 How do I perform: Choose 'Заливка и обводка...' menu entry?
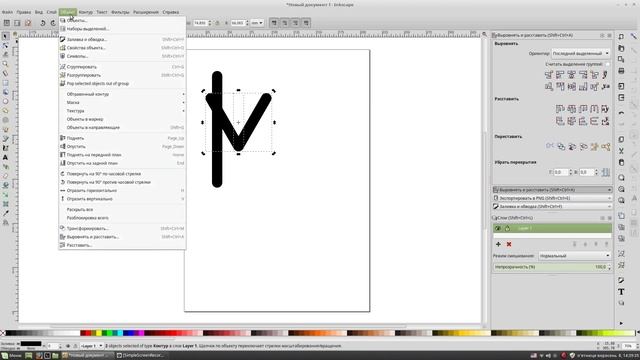tap(122, 40)
